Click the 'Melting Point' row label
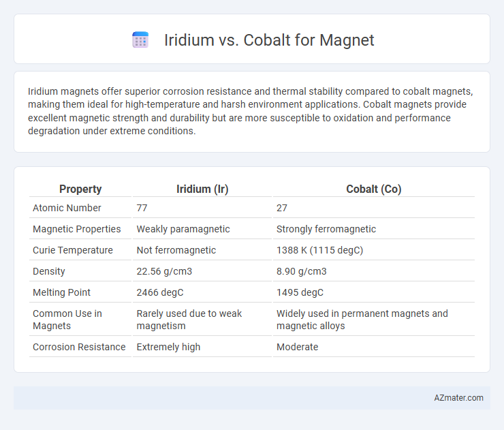The width and height of the screenshot is (504, 430). [x=62, y=292]
